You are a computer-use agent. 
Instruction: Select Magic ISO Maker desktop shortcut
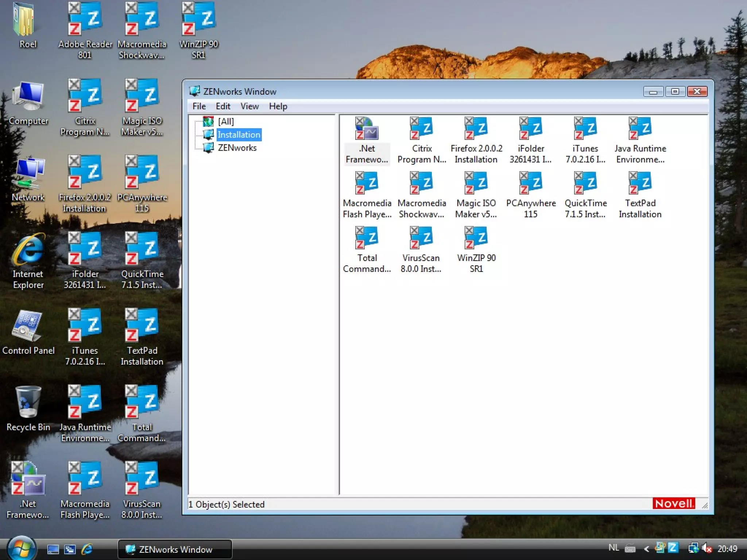coord(142,108)
